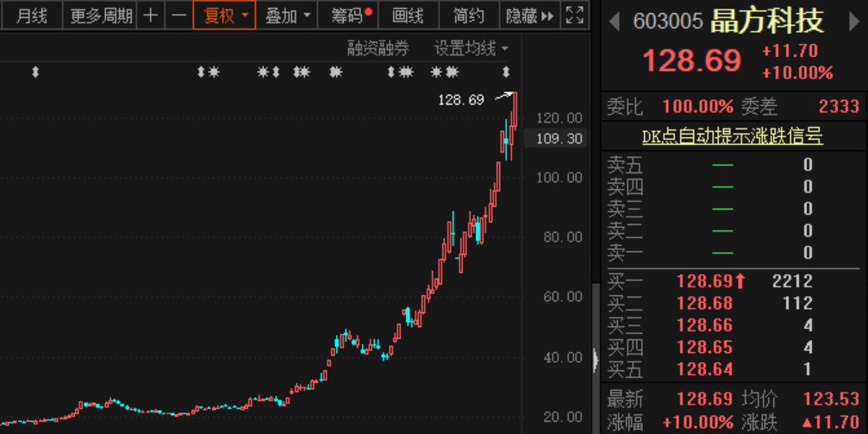Screen dimensions: 868x434
Task: Click the DK点自动提示涨跌信号 link
Action: coord(732,136)
